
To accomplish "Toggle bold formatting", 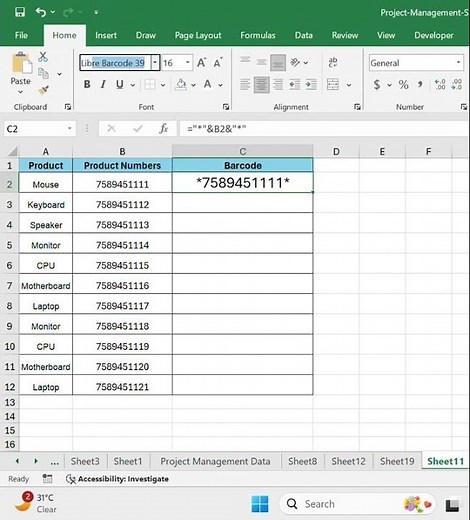I will tap(87, 84).
